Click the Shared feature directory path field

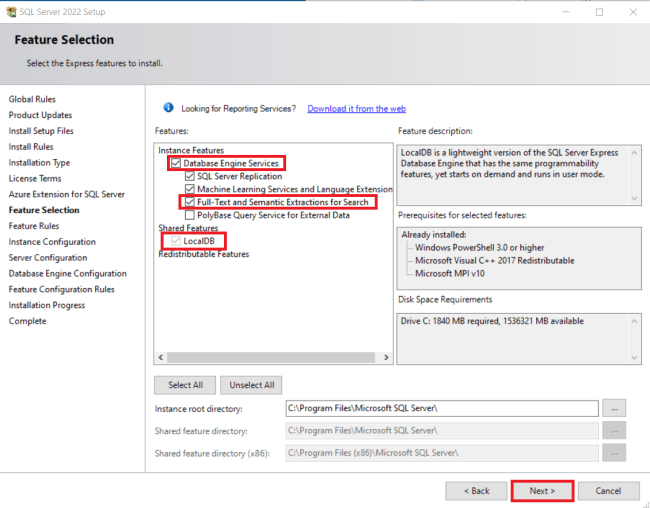coord(442,431)
